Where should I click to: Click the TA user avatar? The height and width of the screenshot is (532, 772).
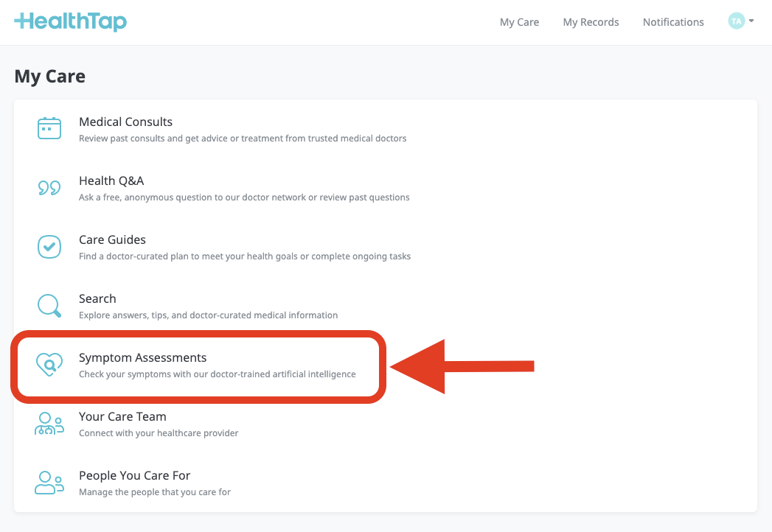(736, 21)
